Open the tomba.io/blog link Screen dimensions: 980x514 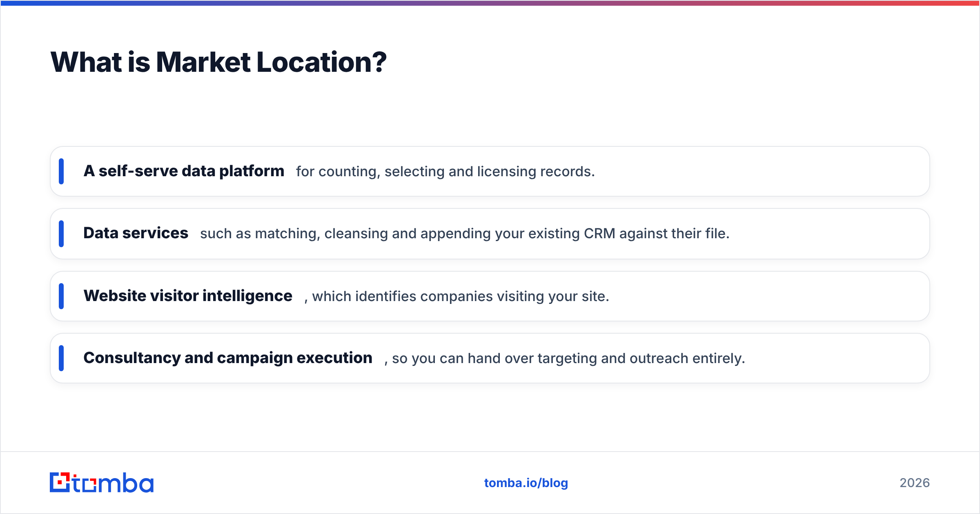526,483
